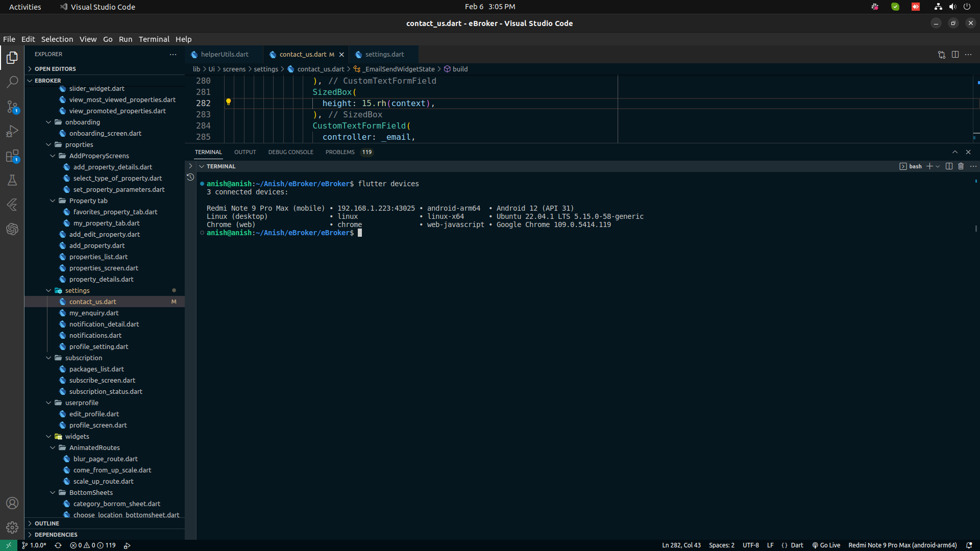The width and height of the screenshot is (980, 551).
Task: Click the build breadcrumb item
Action: pyautogui.click(x=460, y=69)
